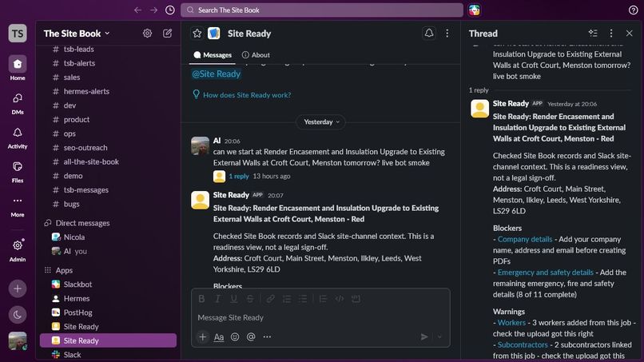Toggle bold formatting in the composer

[x=201, y=299]
